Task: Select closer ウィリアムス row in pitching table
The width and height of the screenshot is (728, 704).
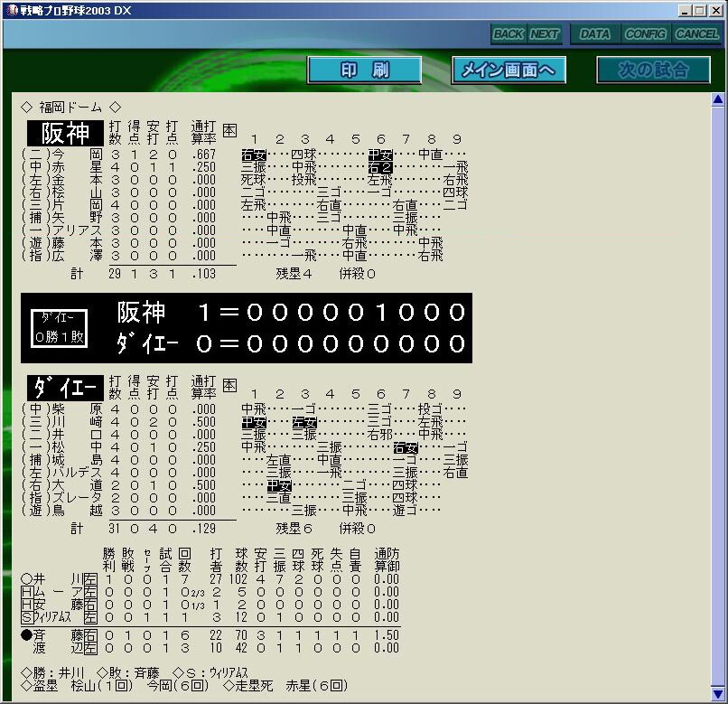Action: pyautogui.click(x=210, y=617)
